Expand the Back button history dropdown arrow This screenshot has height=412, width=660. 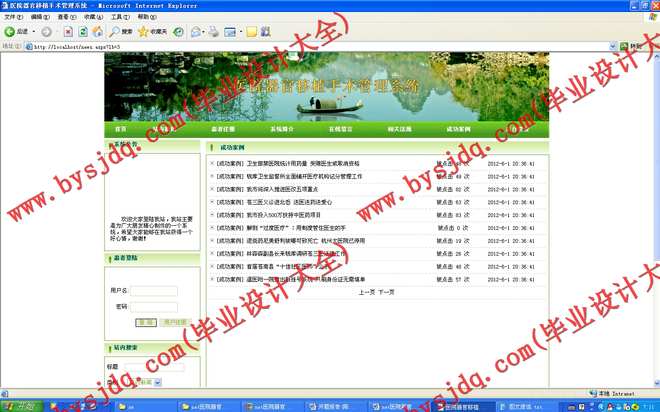point(35,32)
